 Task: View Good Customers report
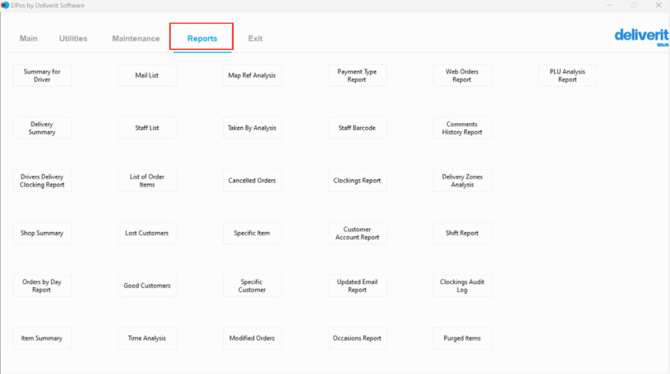point(147,286)
